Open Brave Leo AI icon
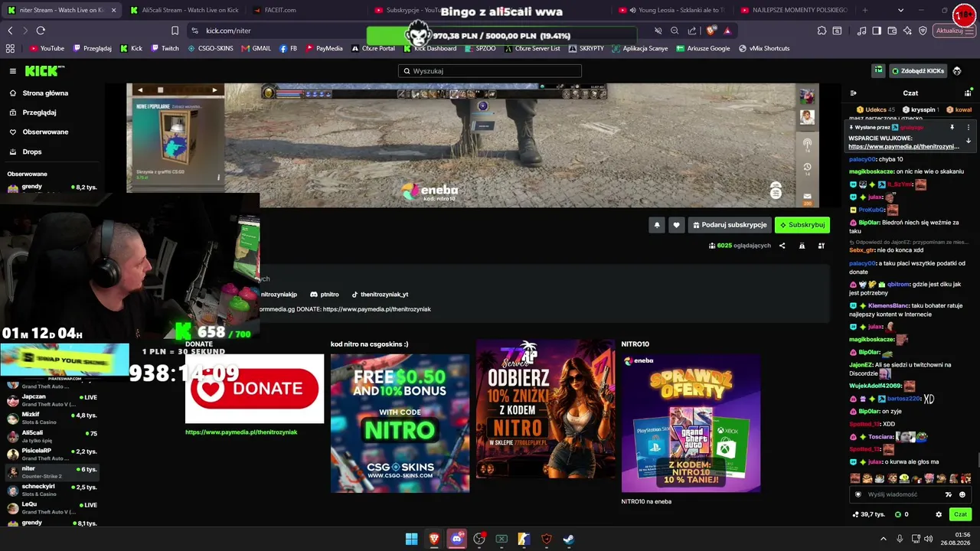Screen dimensions: 980x551 pos(907,31)
